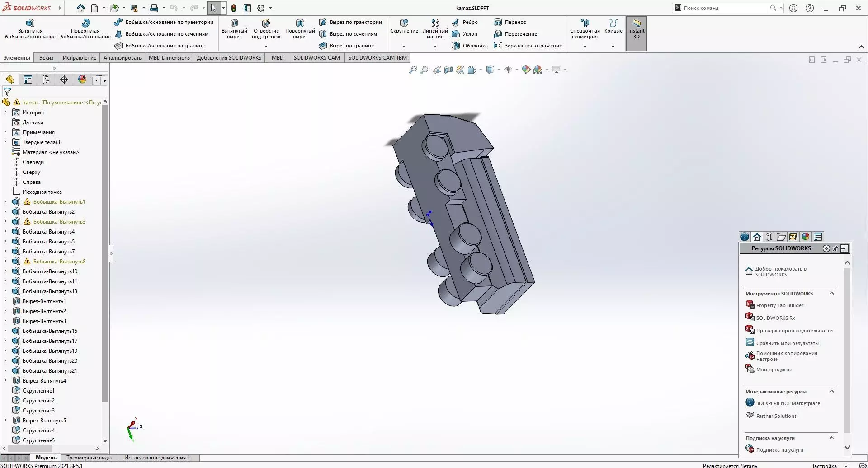Viewport: 868px width, 468px height.
Task: Select the Вытянутый вырез tool
Action: click(234, 29)
